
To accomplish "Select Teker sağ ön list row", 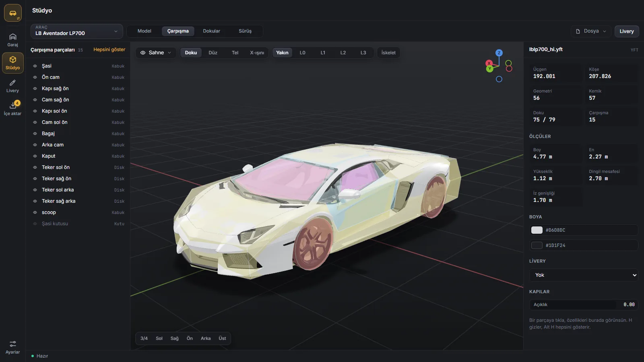I will 78,179.
